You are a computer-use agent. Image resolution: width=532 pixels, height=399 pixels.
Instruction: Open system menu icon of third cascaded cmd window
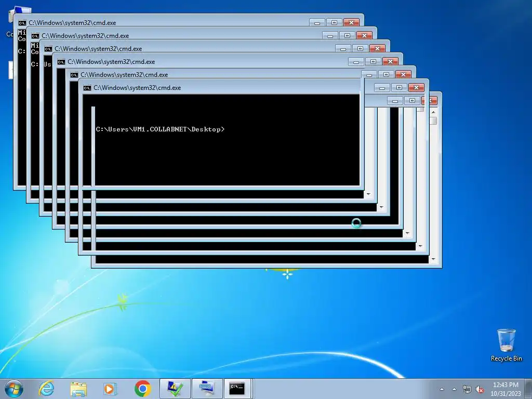(x=48, y=48)
